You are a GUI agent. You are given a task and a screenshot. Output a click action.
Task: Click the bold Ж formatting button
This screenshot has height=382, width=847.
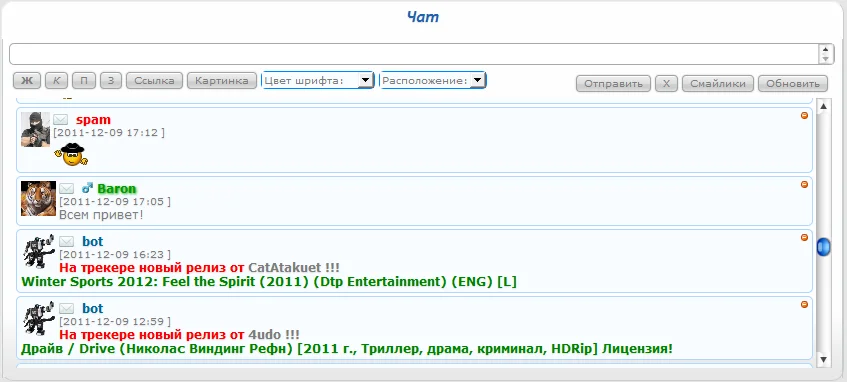(x=27, y=81)
